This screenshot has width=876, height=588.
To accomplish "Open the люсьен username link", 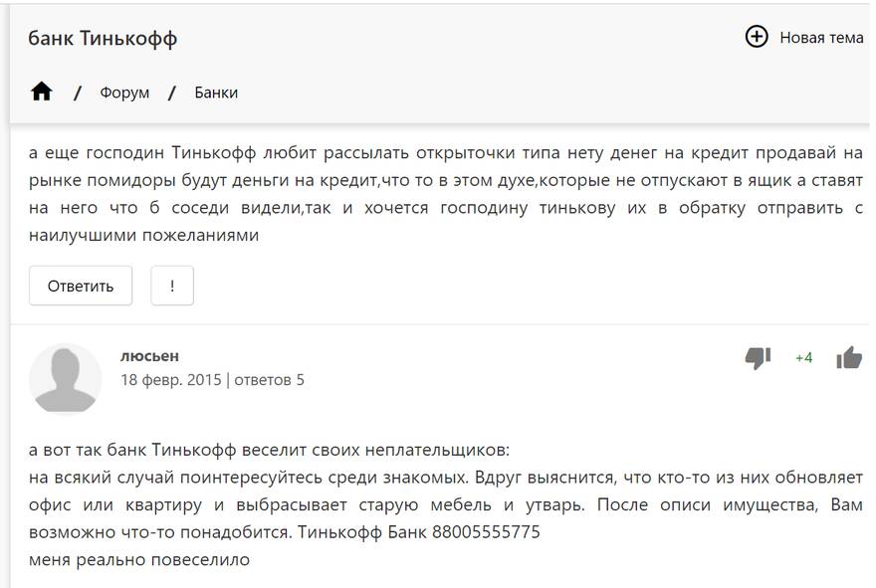I will tap(149, 355).
